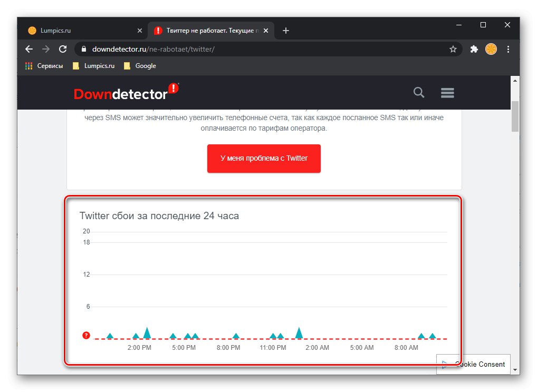Image resolution: width=537 pixels, height=392 pixels.
Task: Click the 5:00 PM axis label
Action: tap(184, 348)
